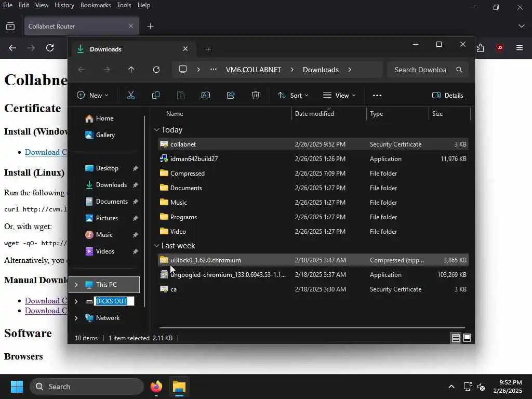Click the Copy icon in Explorer toolbar
This screenshot has height=399, width=532.
point(156,96)
